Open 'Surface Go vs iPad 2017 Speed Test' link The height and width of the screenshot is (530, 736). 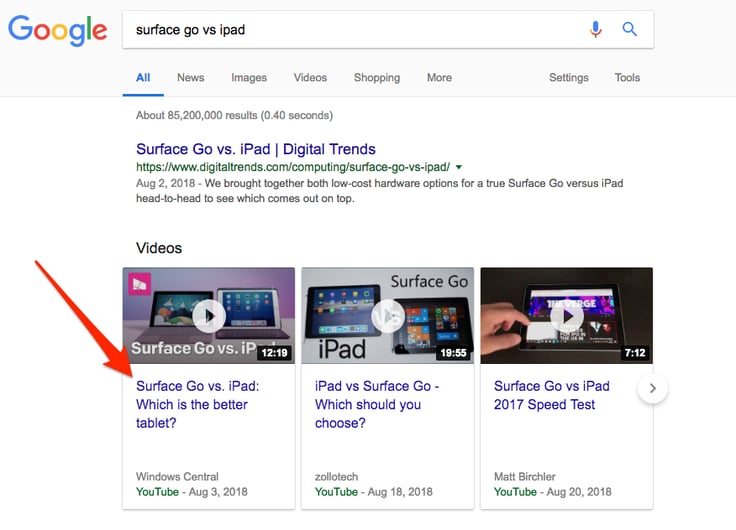pyautogui.click(x=552, y=395)
